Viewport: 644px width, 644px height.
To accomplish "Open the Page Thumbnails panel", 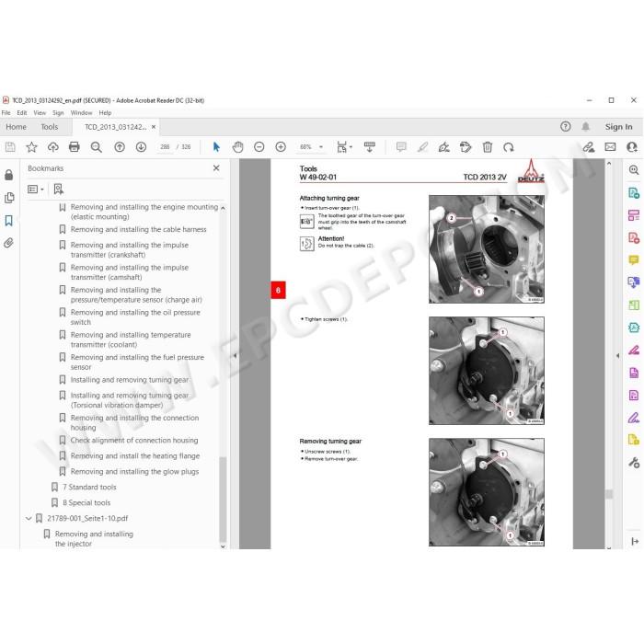I will tap(9, 198).
